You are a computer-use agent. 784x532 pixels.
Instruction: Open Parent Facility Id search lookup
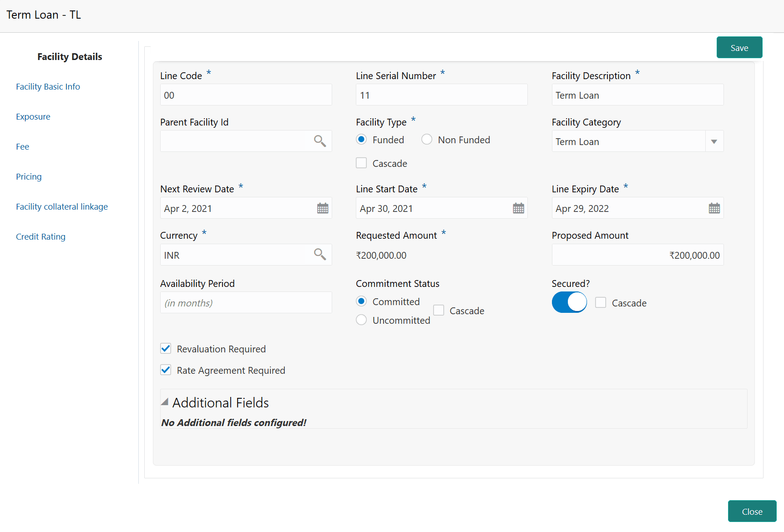(319, 141)
